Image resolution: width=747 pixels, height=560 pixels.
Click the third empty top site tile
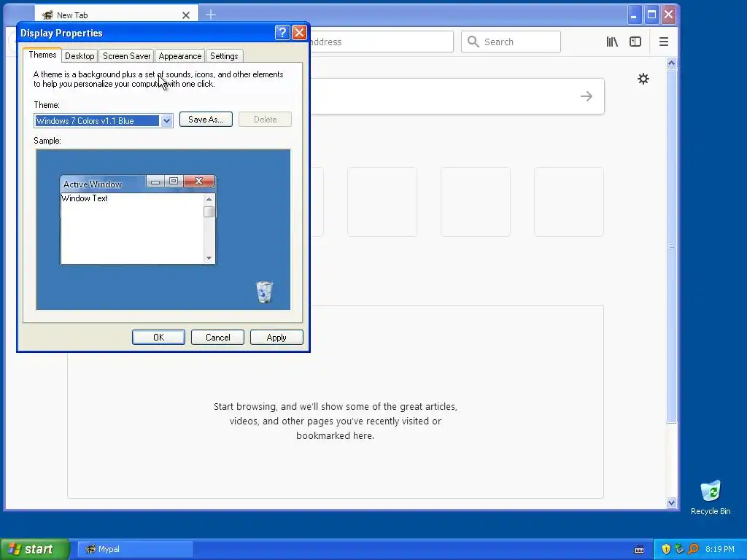point(476,202)
